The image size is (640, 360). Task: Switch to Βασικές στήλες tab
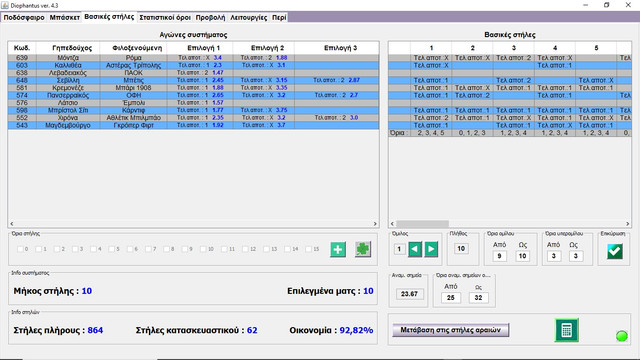point(109,17)
